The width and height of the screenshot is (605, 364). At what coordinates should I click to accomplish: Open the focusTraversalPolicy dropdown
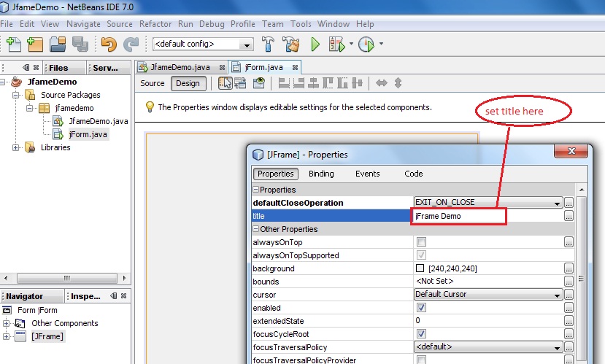(557, 347)
